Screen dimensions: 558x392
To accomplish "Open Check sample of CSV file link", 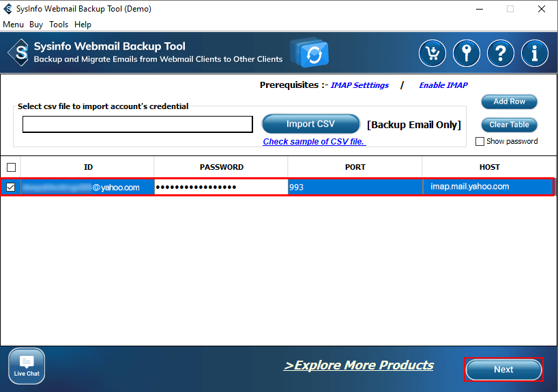I will (x=314, y=142).
